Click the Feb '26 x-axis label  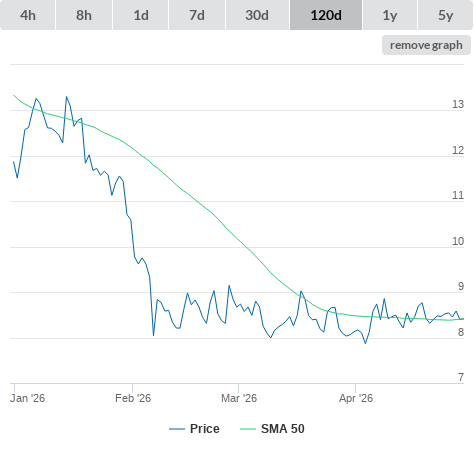point(133,398)
